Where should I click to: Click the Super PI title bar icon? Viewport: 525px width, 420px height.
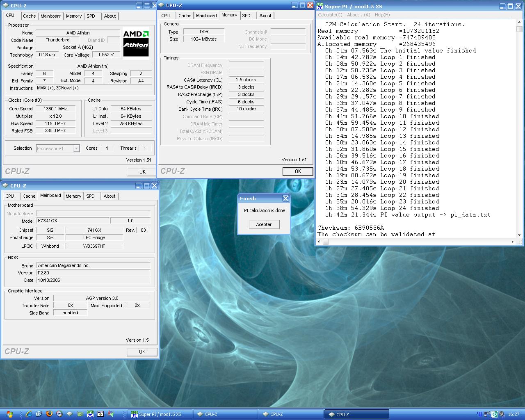tap(320, 6)
